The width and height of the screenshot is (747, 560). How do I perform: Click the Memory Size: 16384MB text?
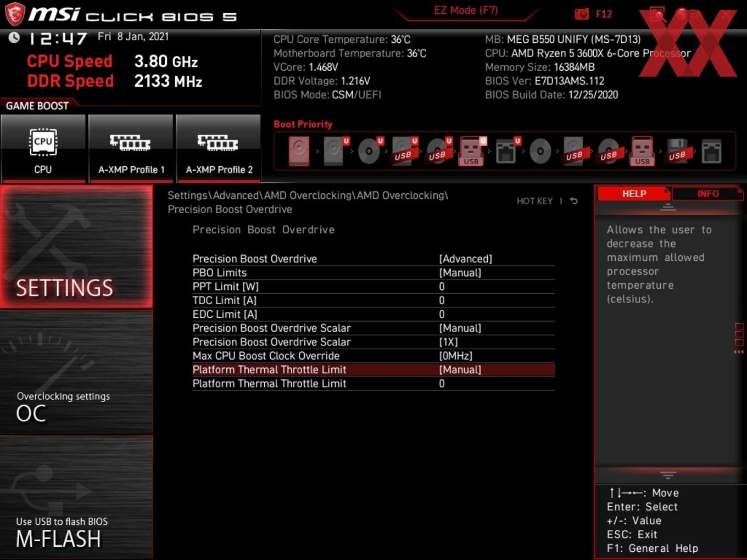pos(540,67)
